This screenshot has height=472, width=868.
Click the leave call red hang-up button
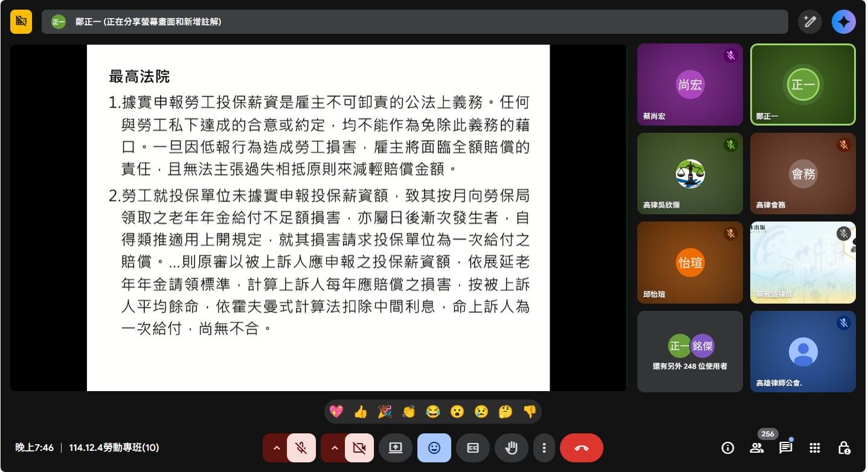pyautogui.click(x=581, y=448)
